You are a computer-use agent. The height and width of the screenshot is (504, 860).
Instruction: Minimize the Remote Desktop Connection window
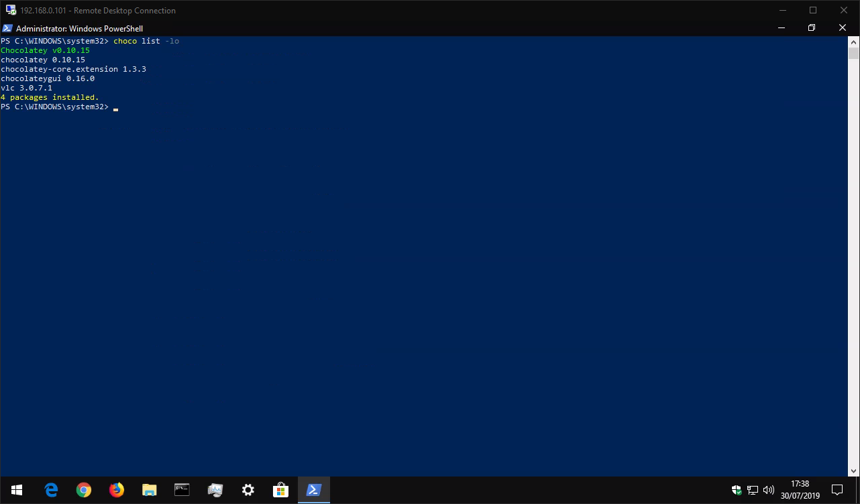coord(782,10)
